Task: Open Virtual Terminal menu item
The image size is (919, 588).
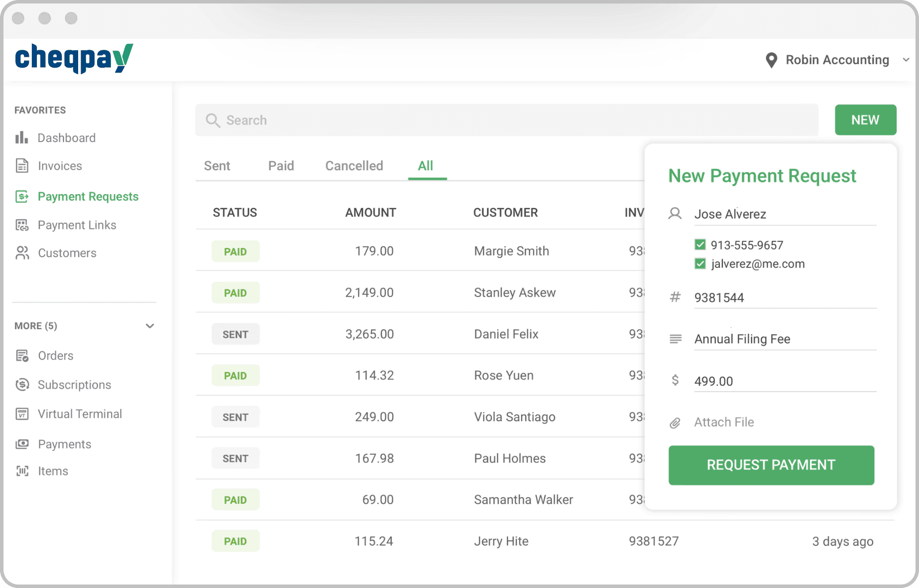Action: coord(80,414)
